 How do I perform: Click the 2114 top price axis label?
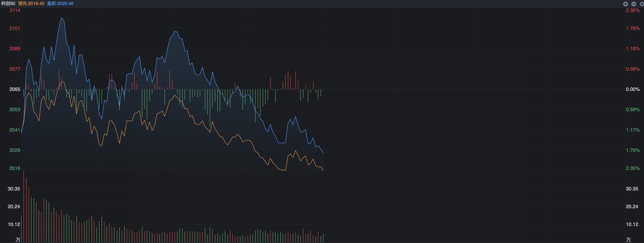pyautogui.click(x=15, y=10)
